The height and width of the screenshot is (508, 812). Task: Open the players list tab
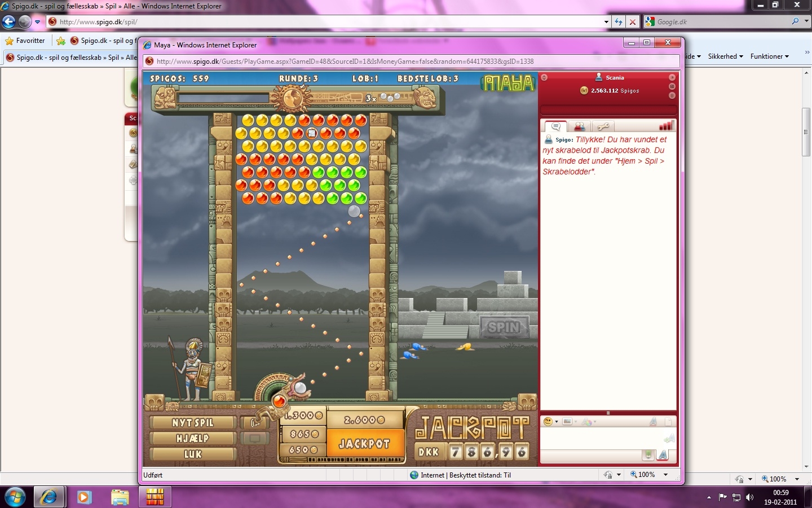pos(579,126)
